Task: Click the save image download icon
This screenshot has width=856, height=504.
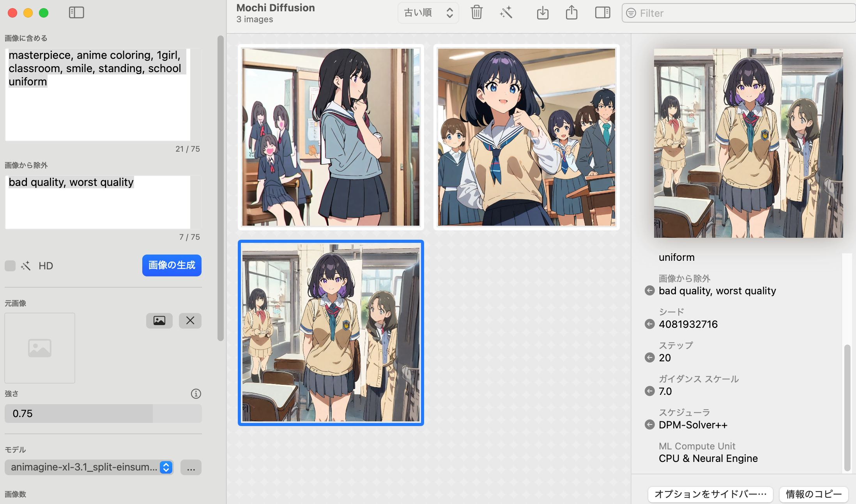Action: [x=543, y=12]
